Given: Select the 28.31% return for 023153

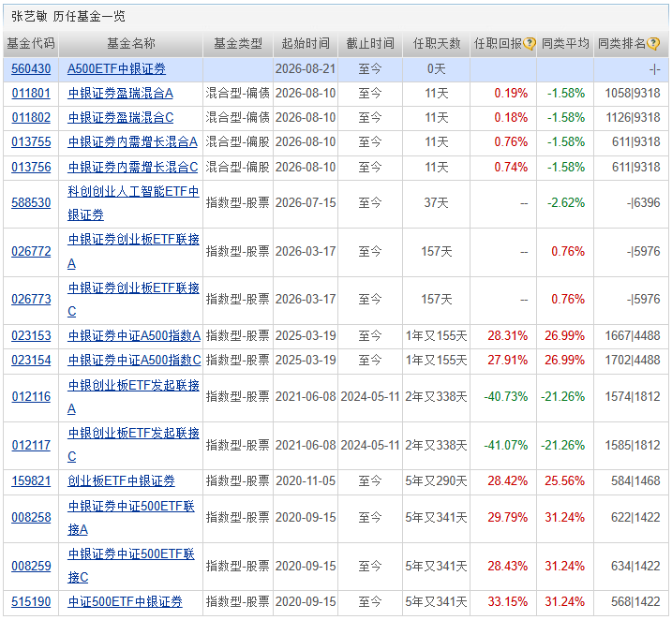Looking at the screenshot, I should coord(507,335).
